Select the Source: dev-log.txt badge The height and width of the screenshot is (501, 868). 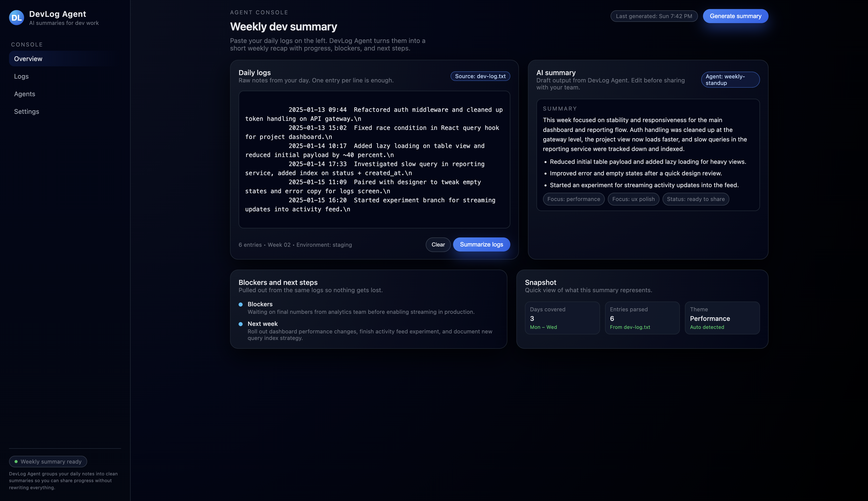click(x=480, y=76)
